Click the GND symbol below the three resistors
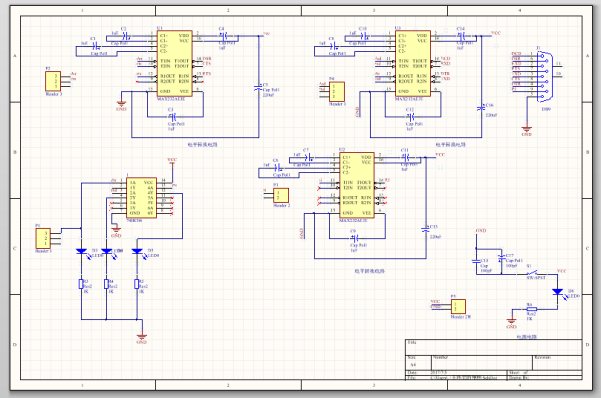Image resolution: width=601 pixels, height=398 pixels. click(x=141, y=337)
